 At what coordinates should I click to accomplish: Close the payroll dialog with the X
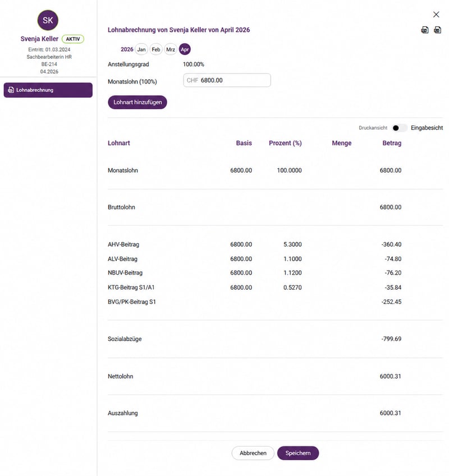tap(436, 14)
